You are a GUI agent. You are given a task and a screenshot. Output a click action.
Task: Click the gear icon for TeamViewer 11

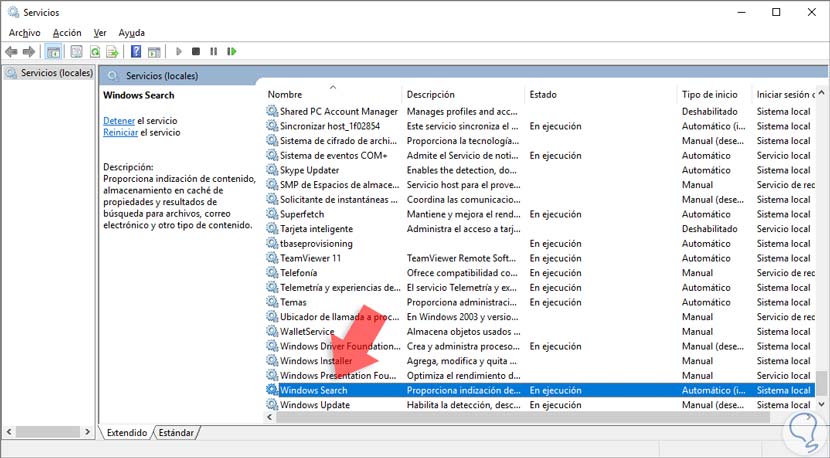pos(272,258)
